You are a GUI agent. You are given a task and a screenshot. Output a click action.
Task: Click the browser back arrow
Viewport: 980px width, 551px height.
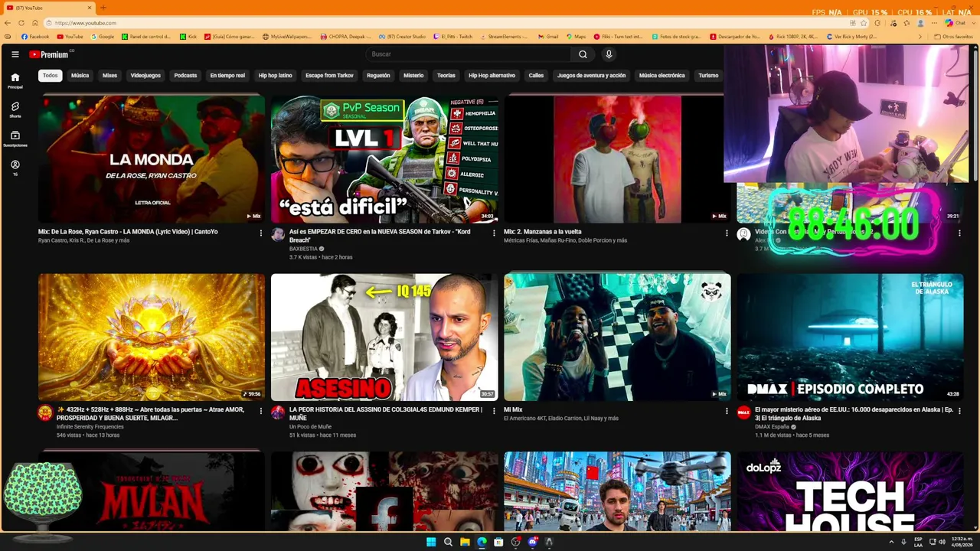coord(8,23)
